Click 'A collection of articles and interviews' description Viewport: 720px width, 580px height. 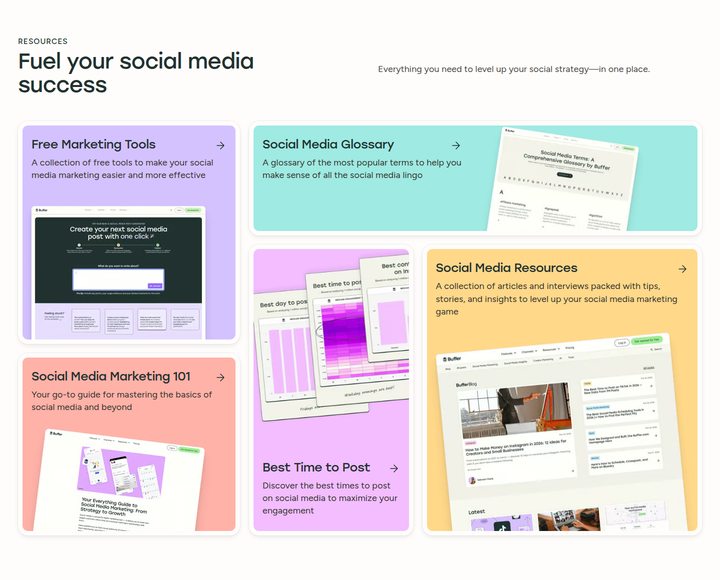557,299
